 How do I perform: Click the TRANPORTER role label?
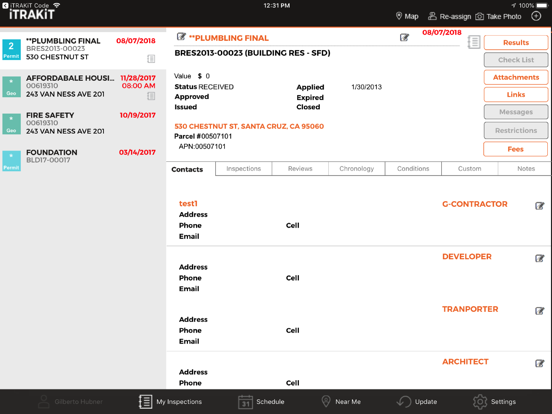click(470, 309)
